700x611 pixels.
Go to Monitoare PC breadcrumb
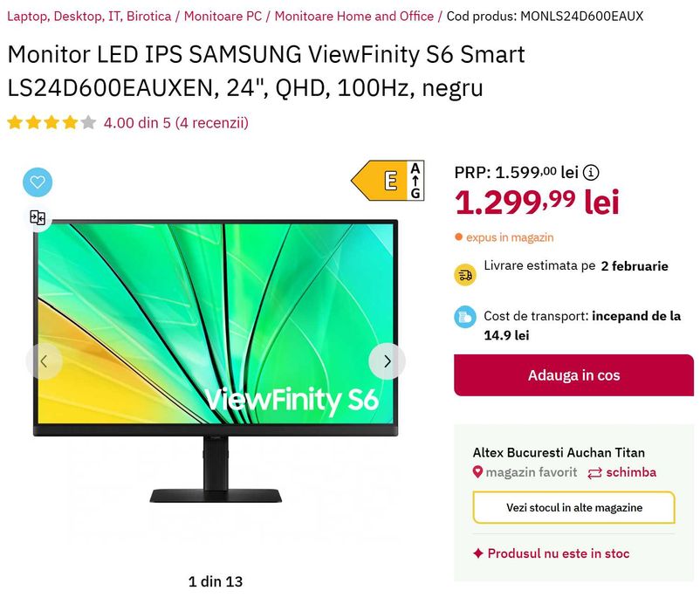223,17
